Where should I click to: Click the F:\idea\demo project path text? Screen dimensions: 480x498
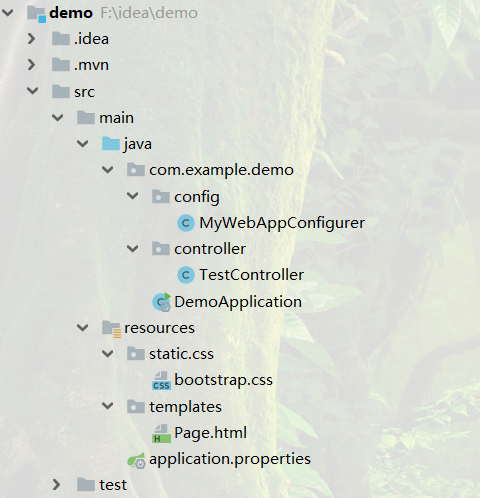click(149, 13)
